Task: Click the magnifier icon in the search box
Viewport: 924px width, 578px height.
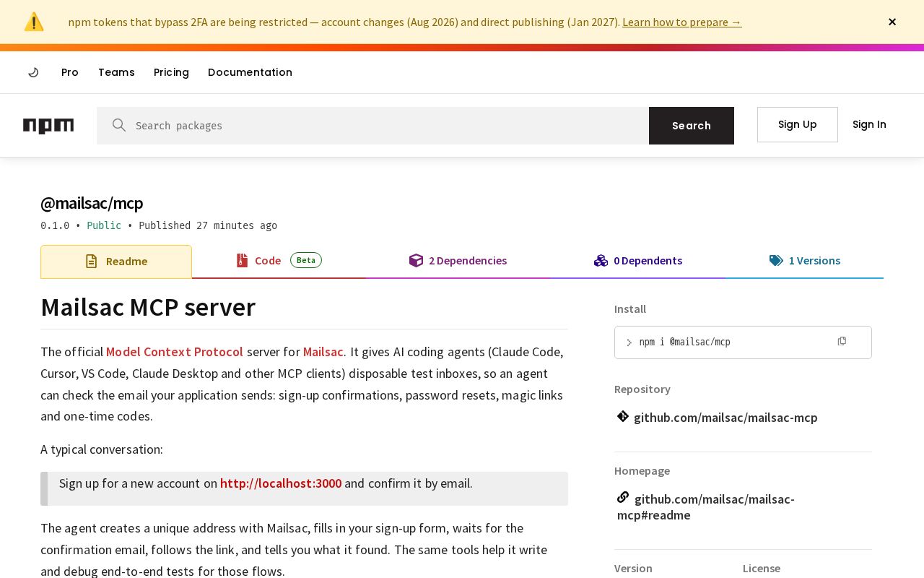Action: 119,125
